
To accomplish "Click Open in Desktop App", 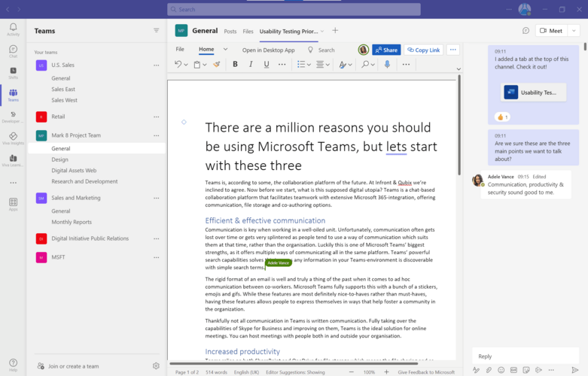I will [x=269, y=50].
